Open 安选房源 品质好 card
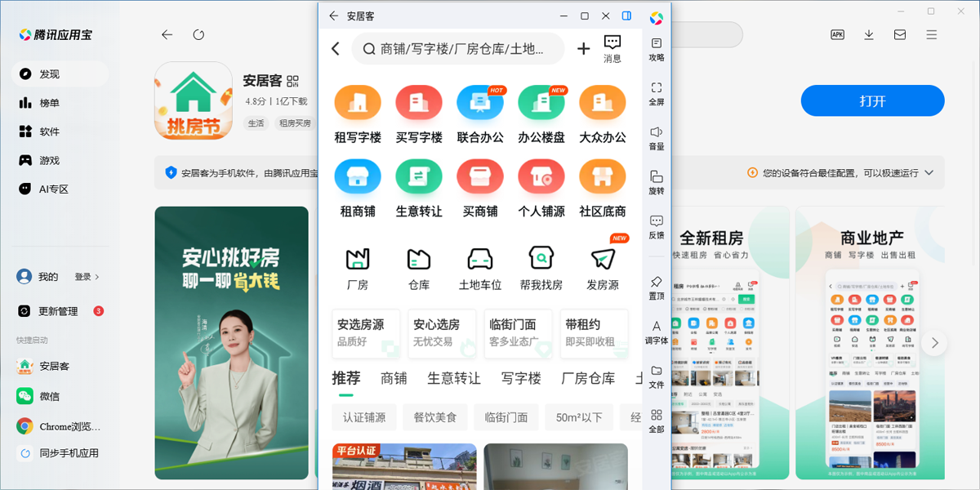 366,333
